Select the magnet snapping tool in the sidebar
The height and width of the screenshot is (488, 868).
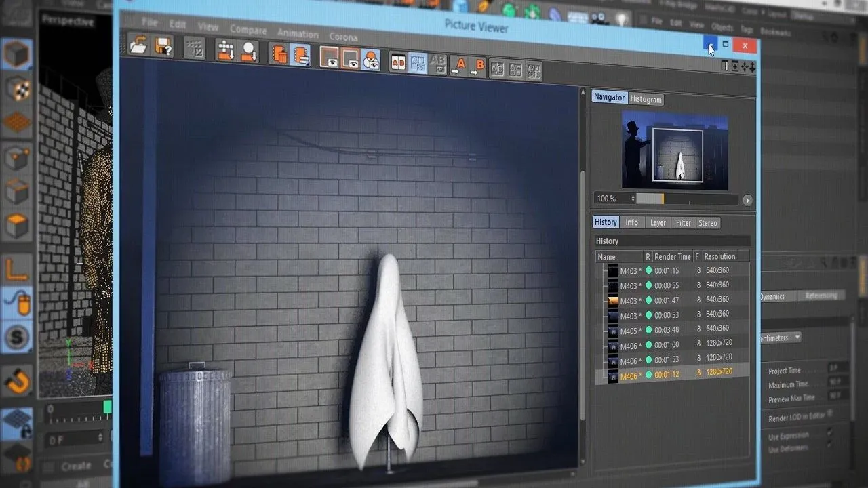point(17,381)
